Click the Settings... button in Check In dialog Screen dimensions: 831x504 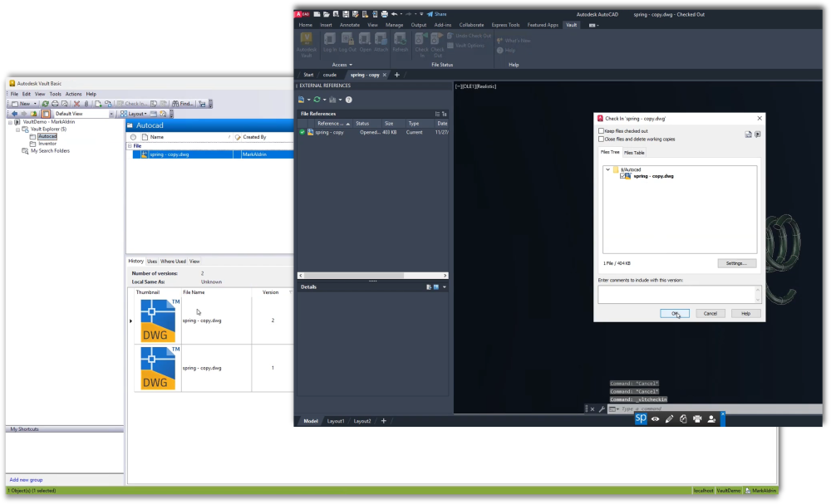point(736,263)
